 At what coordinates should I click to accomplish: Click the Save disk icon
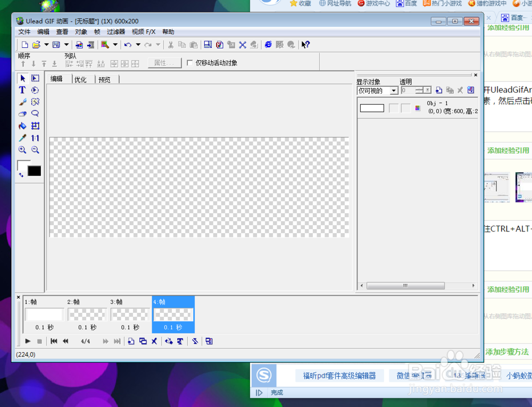tap(56, 45)
